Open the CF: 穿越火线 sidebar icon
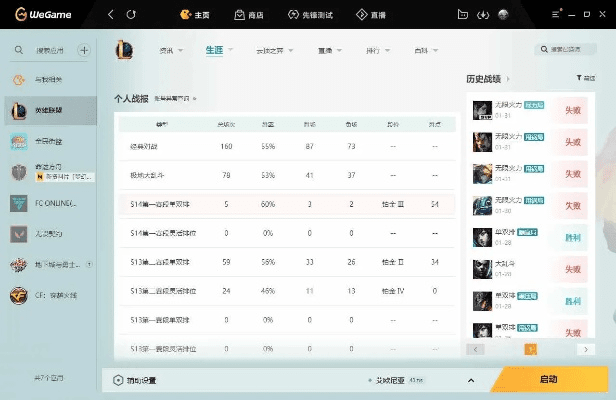616x400 pixels. (x=19, y=295)
